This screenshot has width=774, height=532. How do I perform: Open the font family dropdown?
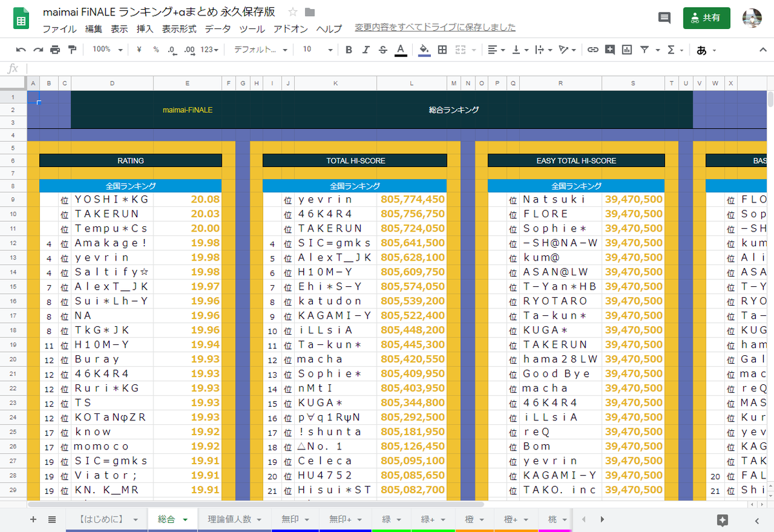coord(261,50)
